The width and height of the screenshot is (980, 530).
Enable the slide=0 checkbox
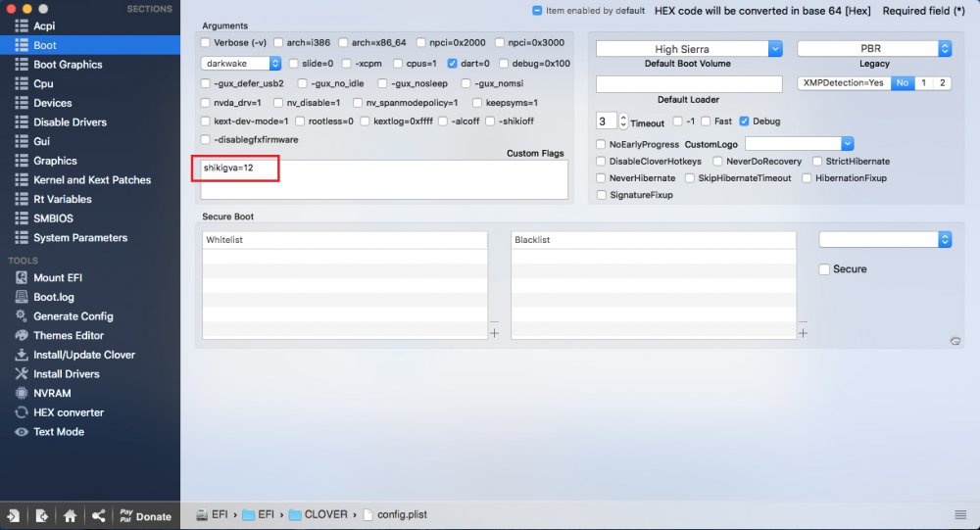(294, 63)
